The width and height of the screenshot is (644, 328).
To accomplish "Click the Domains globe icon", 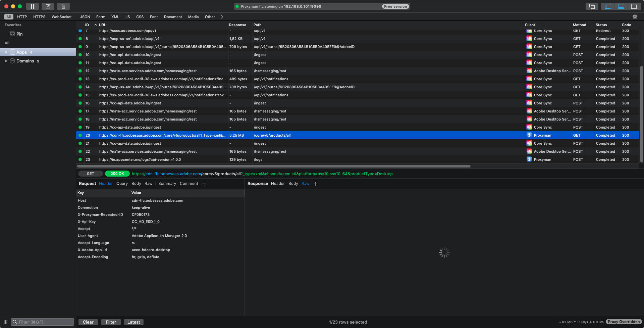I will pyautogui.click(x=12, y=61).
